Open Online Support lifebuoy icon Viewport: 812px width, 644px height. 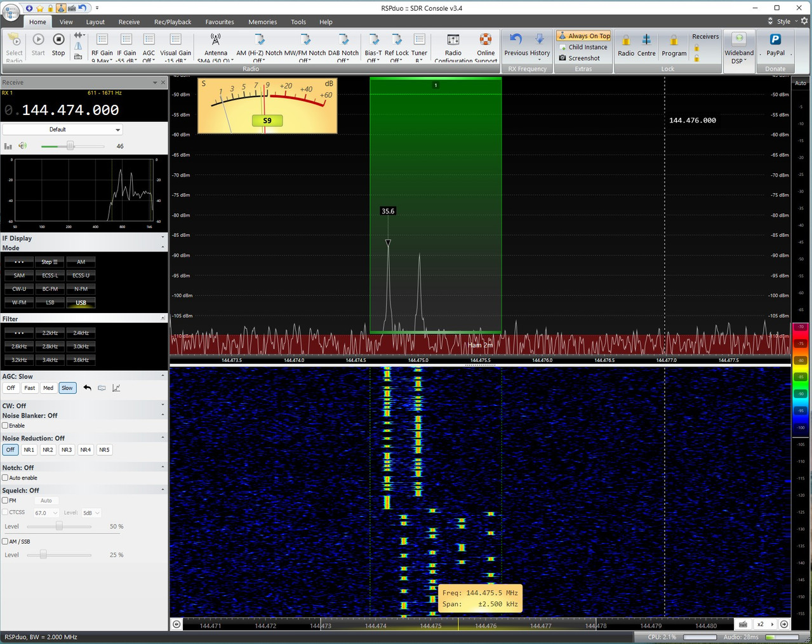[486, 40]
